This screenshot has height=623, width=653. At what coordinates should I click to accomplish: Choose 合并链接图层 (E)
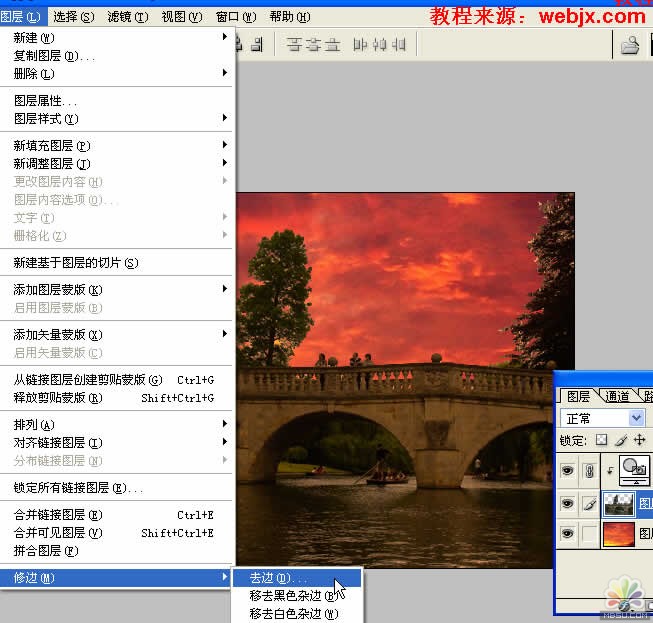click(x=116, y=515)
